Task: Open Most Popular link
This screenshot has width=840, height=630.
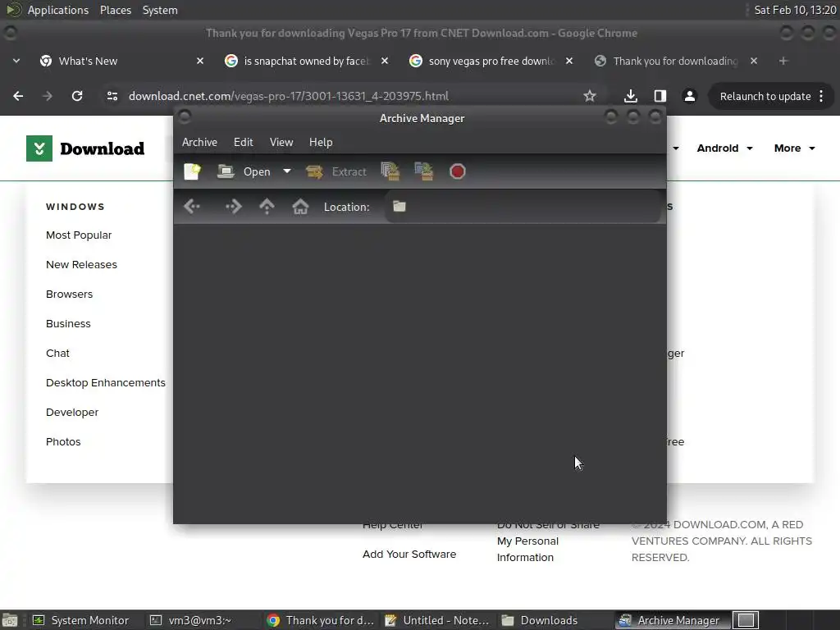Action: click(x=79, y=235)
